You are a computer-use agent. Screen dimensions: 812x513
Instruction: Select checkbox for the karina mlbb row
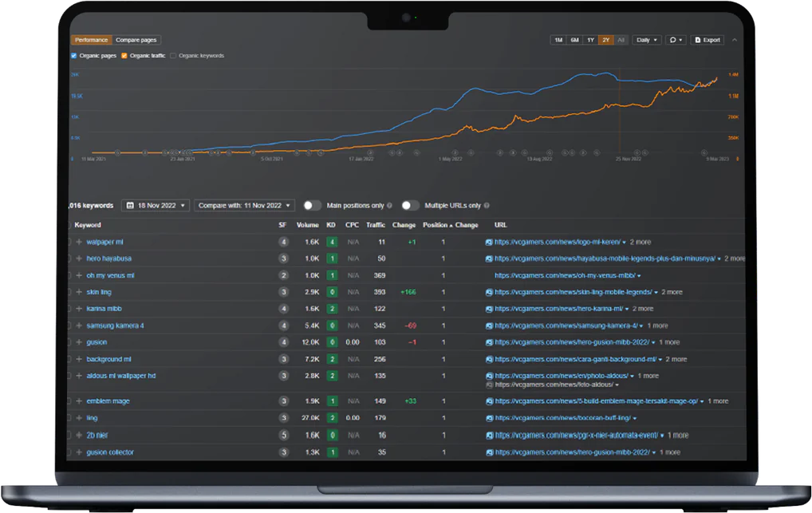[x=68, y=309]
